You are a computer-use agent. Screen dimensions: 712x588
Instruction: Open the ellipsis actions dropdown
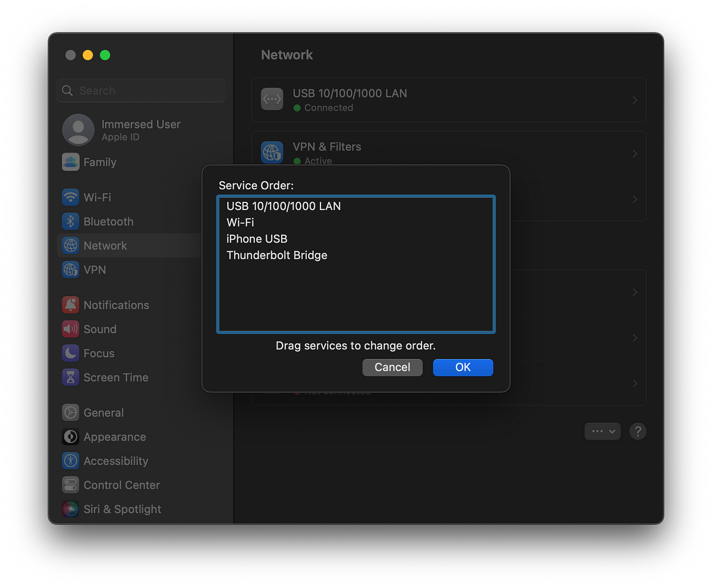pos(603,431)
